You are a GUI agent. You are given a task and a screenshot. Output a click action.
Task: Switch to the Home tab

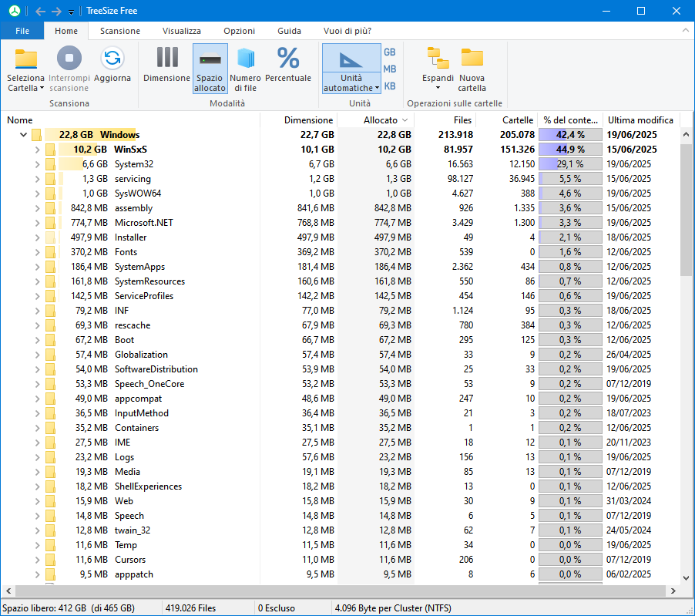point(66,31)
